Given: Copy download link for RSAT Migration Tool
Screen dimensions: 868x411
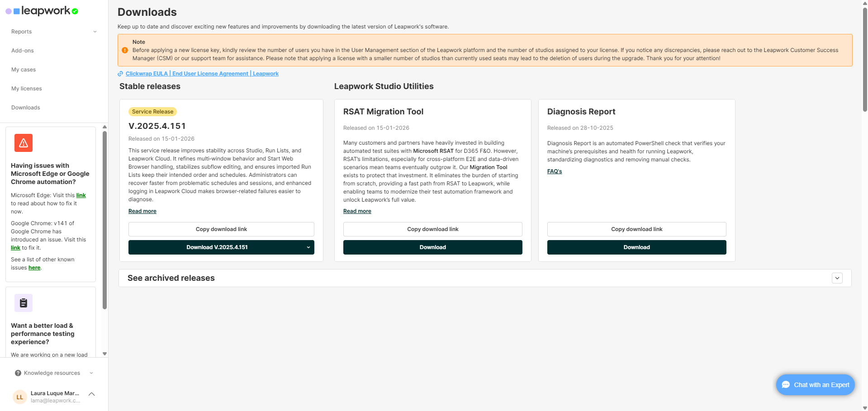Looking at the screenshot, I should click(x=432, y=229).
